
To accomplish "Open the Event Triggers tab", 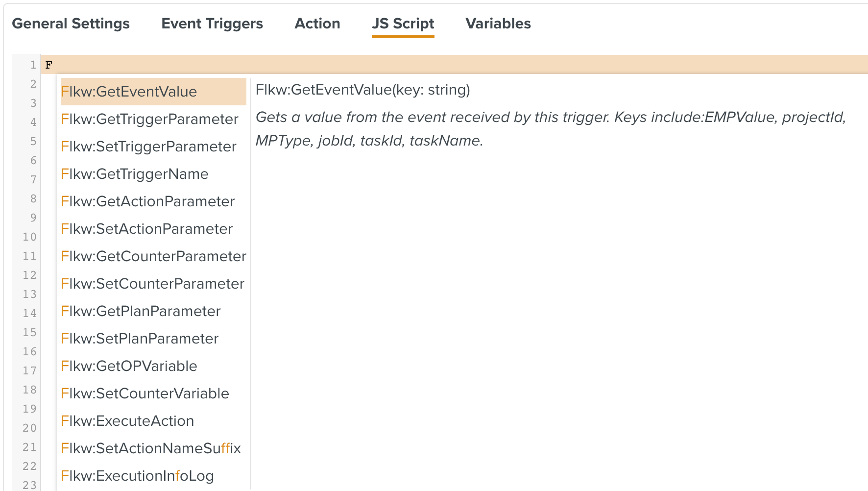I will 212,23.
